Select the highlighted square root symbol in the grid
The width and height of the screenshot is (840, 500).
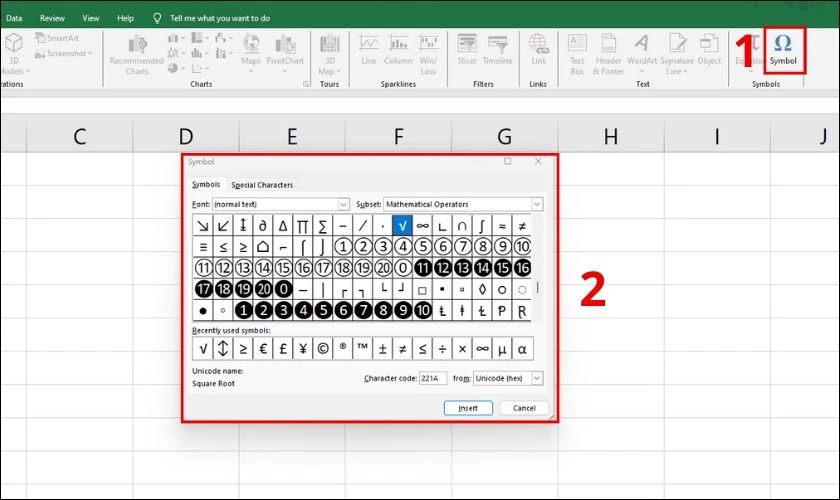[x=402, y=226]
